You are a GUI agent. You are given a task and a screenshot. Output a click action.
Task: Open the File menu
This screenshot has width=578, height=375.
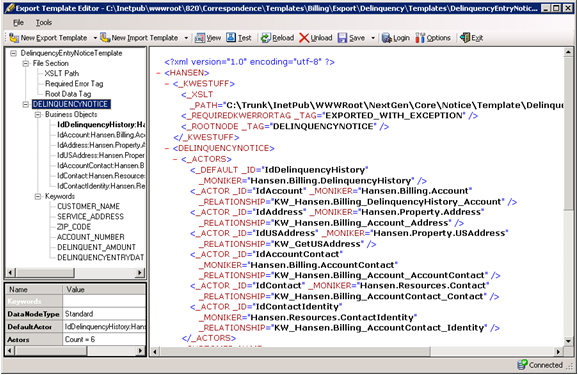click(x=18, y=23)
